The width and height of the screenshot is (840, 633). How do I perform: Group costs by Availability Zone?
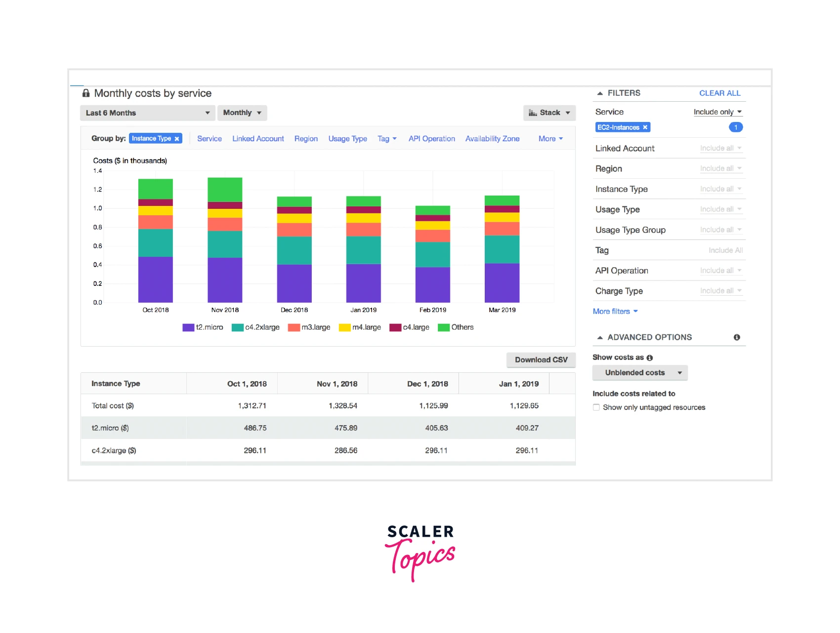(492, 139)
